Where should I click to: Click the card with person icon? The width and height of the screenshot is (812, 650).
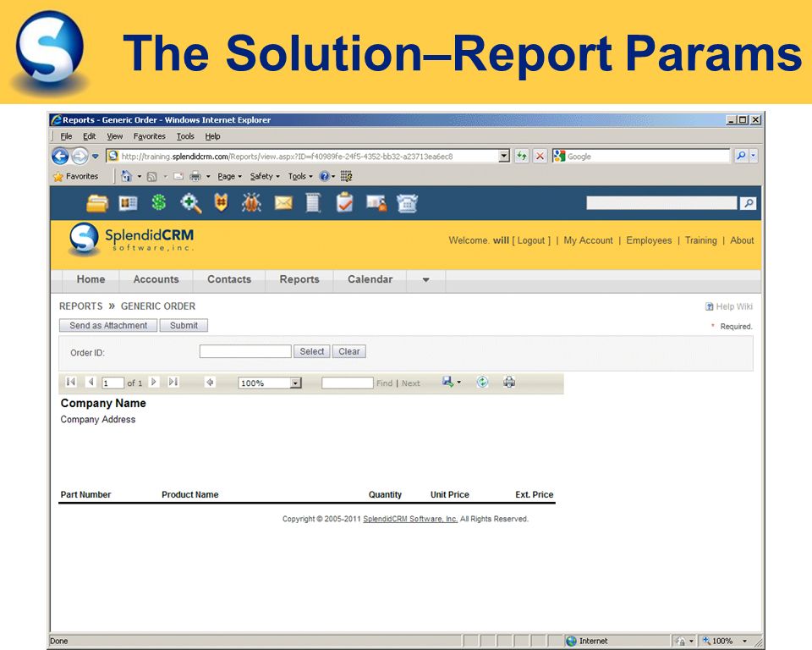point(376,203)
